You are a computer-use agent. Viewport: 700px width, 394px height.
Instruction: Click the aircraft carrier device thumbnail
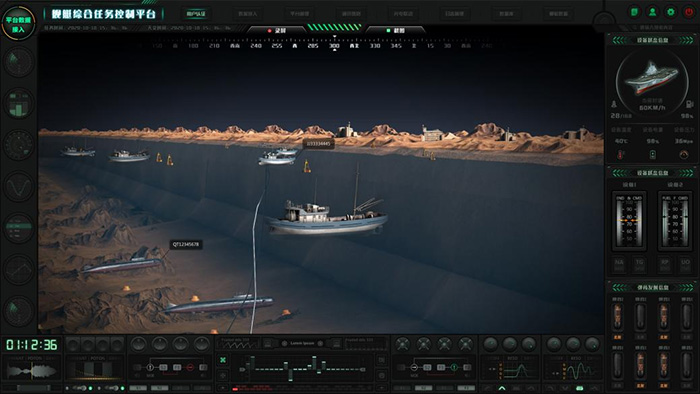click(652, 79)
